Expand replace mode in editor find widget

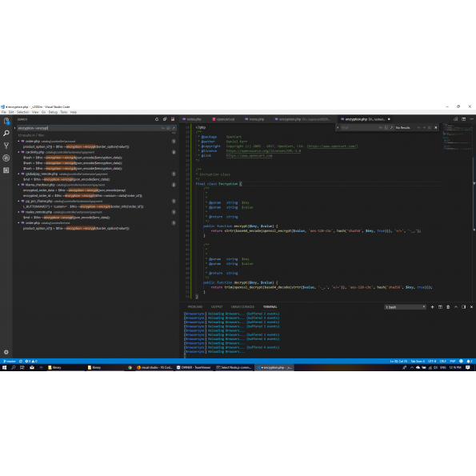338,127
